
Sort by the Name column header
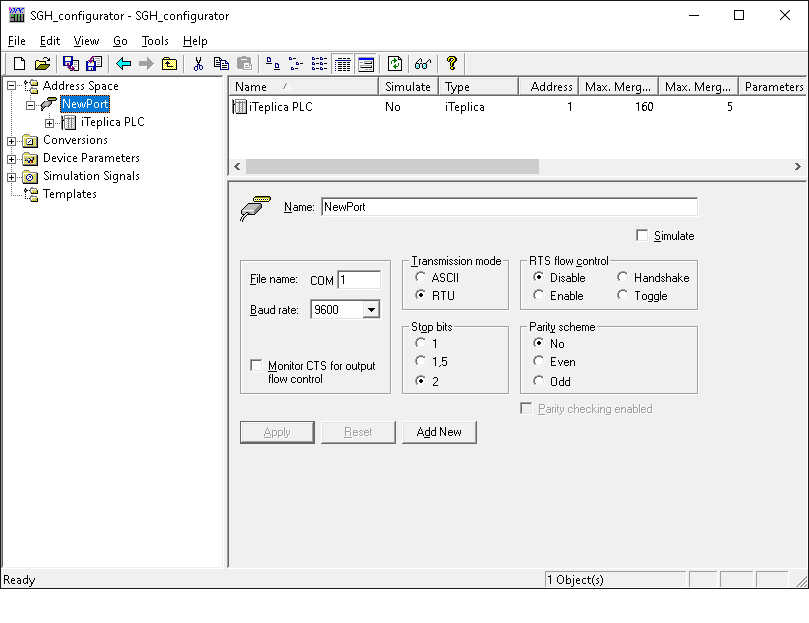(303, 86)
